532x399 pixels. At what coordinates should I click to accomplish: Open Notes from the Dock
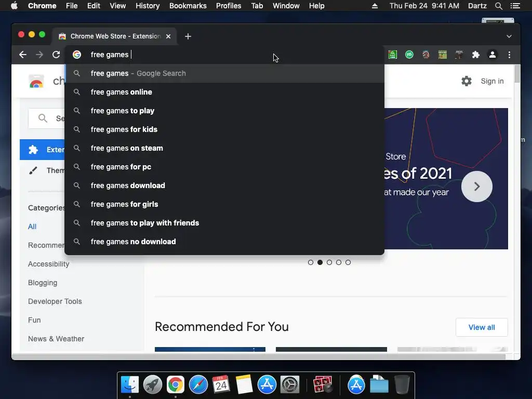(244, 384)
